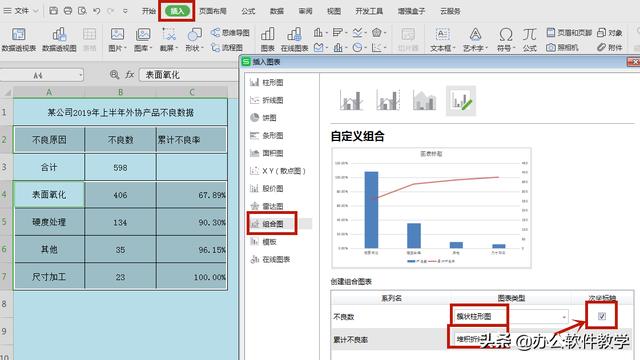Image resolution: width=640 pixels, height=360 pixels.
Task: Select the first combo chart subtype thumbnail
Action: coord(351,100)
